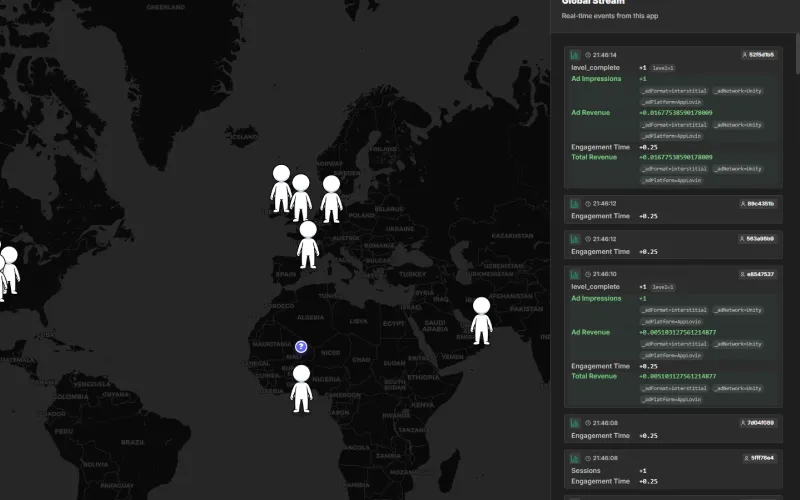Click Ad Impressions label in the 21:46:10 event
Image resolution: width=800 pixels, height=500 pixels.
point(596,298)
